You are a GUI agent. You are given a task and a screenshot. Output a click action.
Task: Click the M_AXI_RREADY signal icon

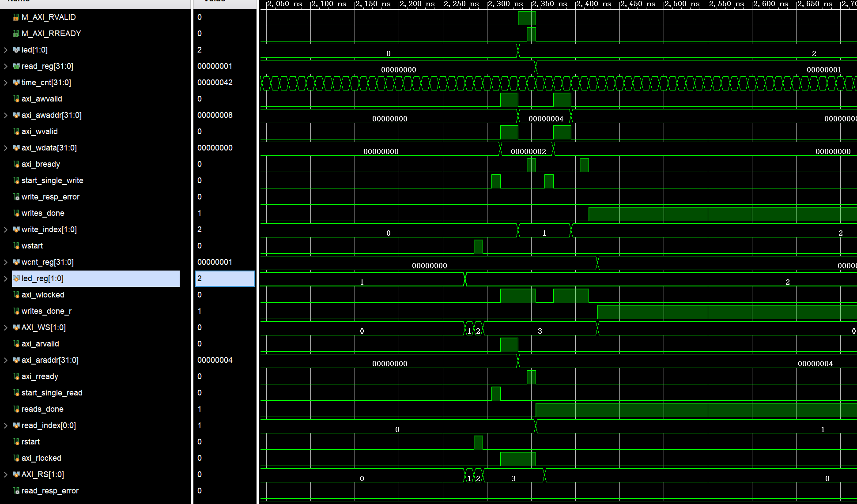16,34
